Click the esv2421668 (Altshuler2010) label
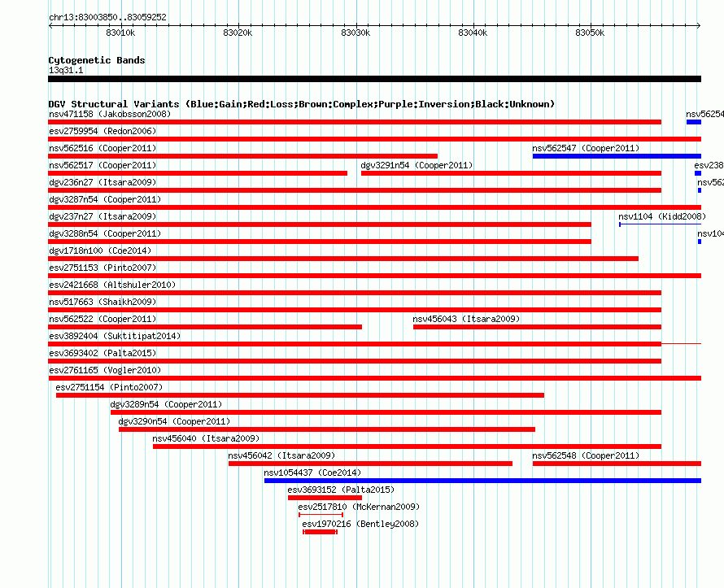This screenshot has height=588, width=724. (112, 285)
